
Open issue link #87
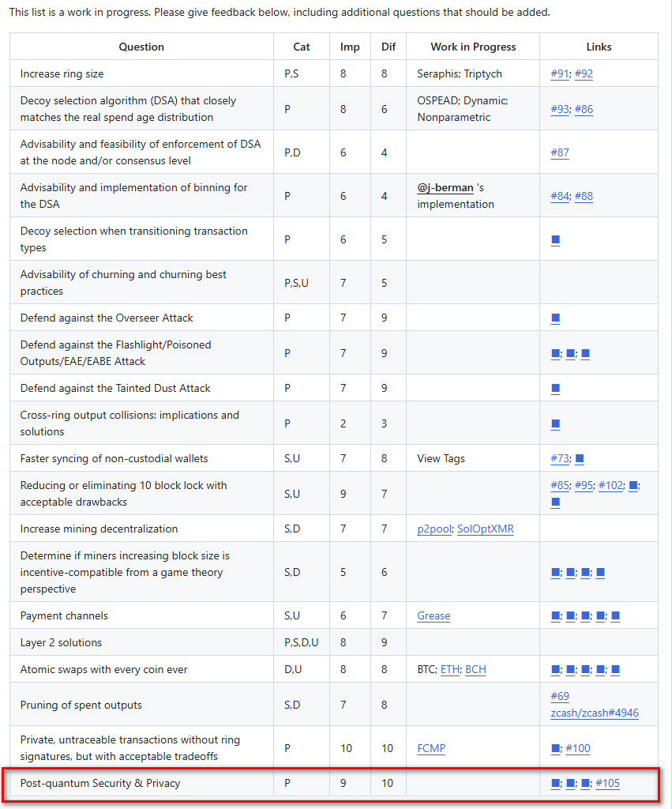point(560,152)
